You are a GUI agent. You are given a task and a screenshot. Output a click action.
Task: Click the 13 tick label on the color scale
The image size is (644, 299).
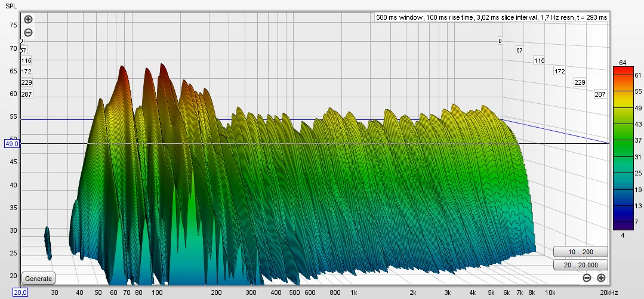point(638,206)
